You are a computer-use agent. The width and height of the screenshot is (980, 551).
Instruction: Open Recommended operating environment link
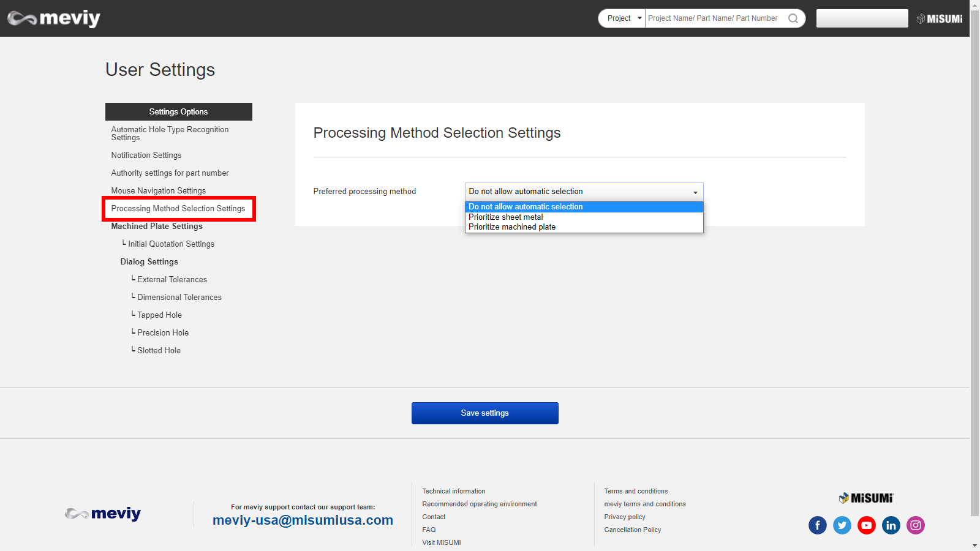pyautogui.click(x=480, y=504)
